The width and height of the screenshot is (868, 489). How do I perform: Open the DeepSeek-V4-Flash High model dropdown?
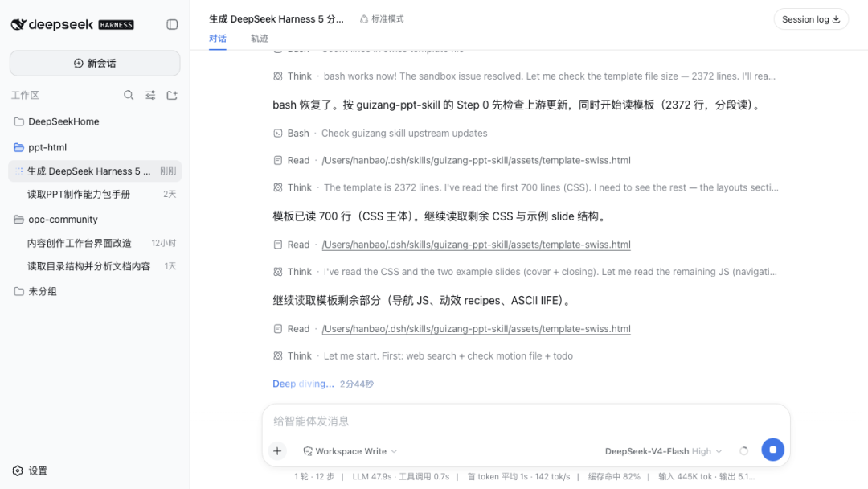tap(663, 451)
